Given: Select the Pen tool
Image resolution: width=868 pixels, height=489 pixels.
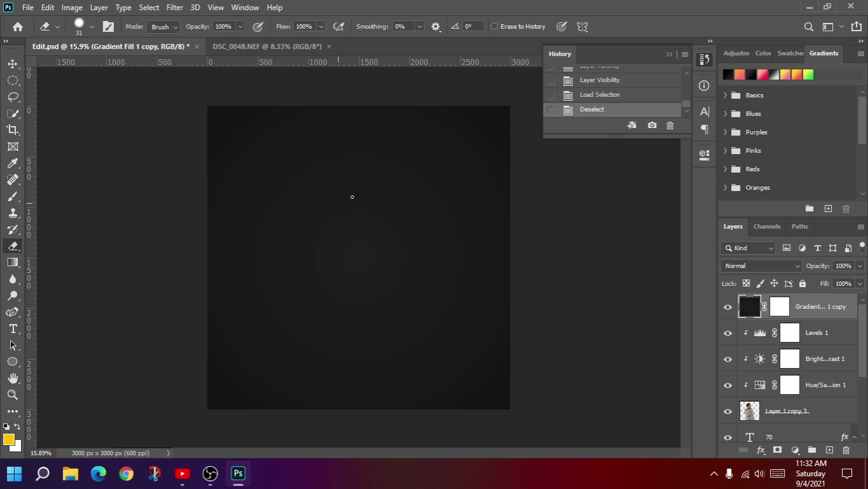Looking at the screenshot, I should coord(13,312).
